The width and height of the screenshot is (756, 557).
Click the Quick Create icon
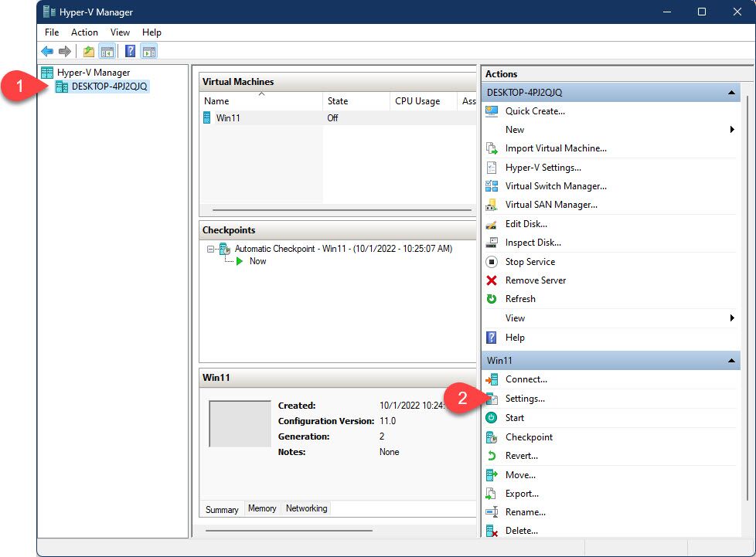[492, 111]
